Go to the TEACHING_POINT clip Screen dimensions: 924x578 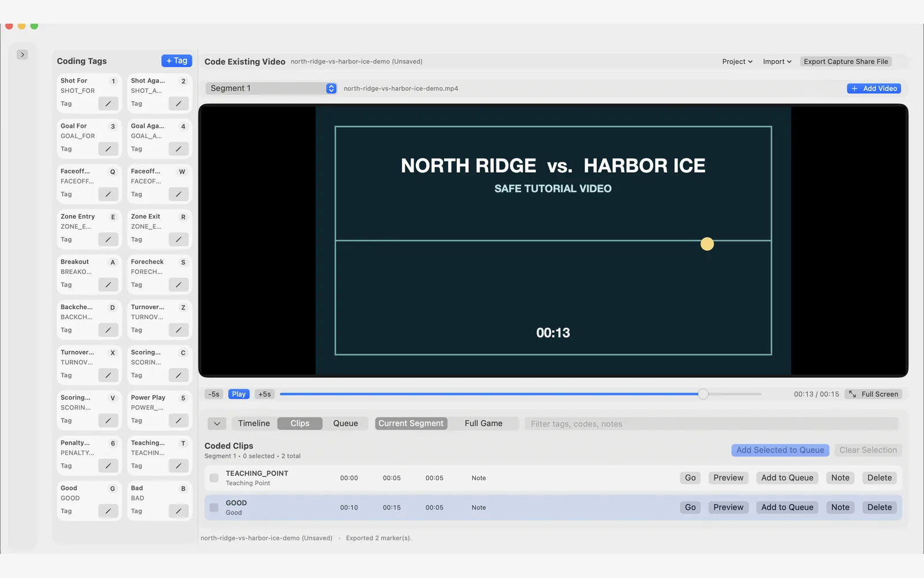(x=690, y=478)
